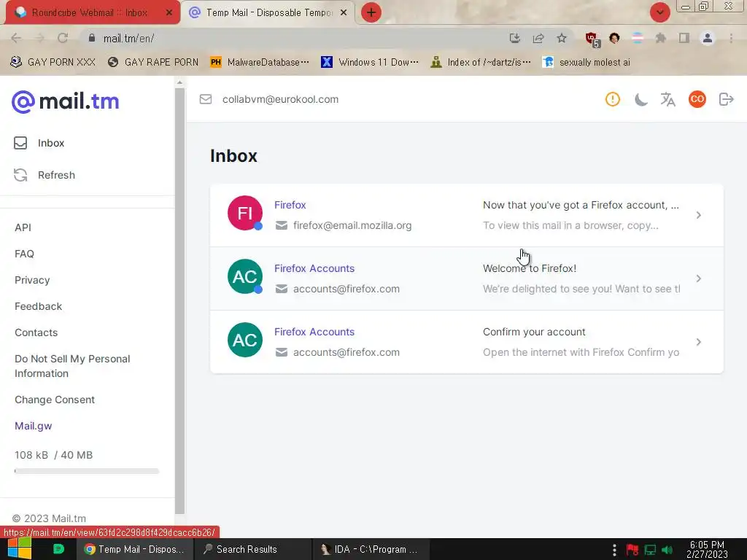Open the uBlock Origin extension icon
Image resolution: width=747 pixels, height=560 pixels.
[592, 39]
